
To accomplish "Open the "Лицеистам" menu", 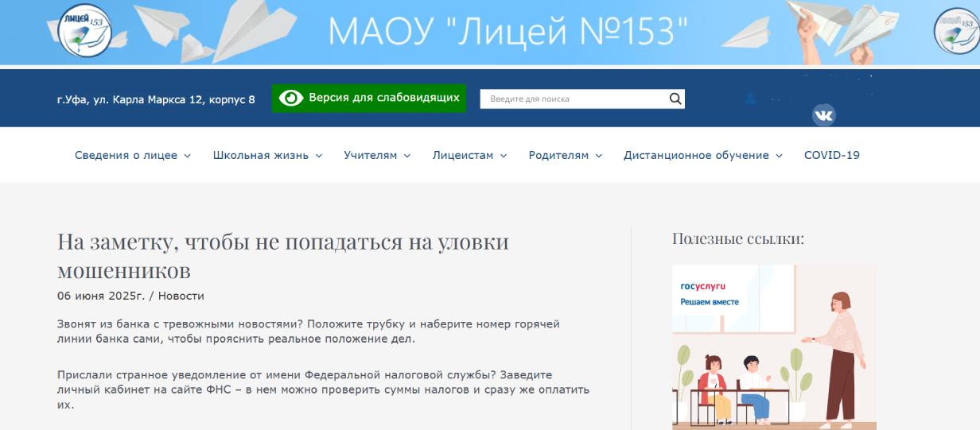I will click(469, 156).
